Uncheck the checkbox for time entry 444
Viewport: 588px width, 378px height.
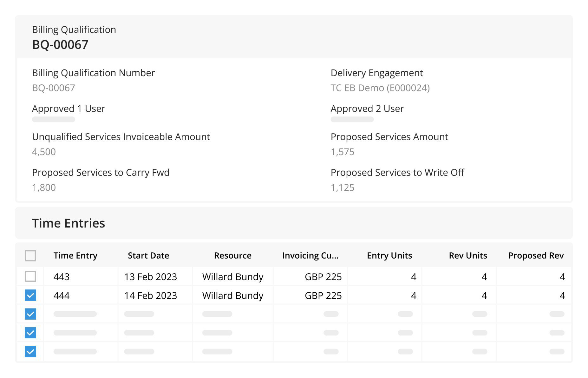click(30, 295)
